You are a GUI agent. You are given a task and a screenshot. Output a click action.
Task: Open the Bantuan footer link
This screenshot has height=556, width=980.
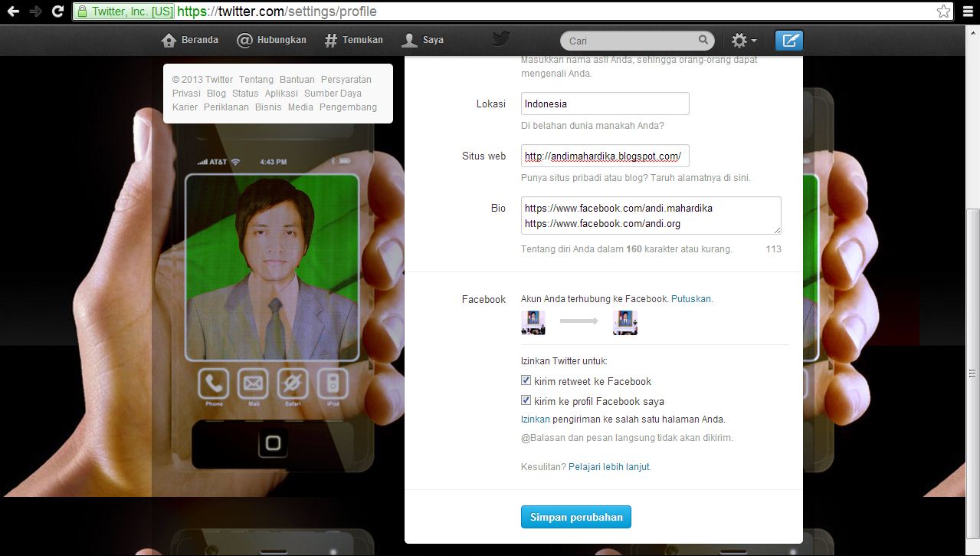click(297, 80)
